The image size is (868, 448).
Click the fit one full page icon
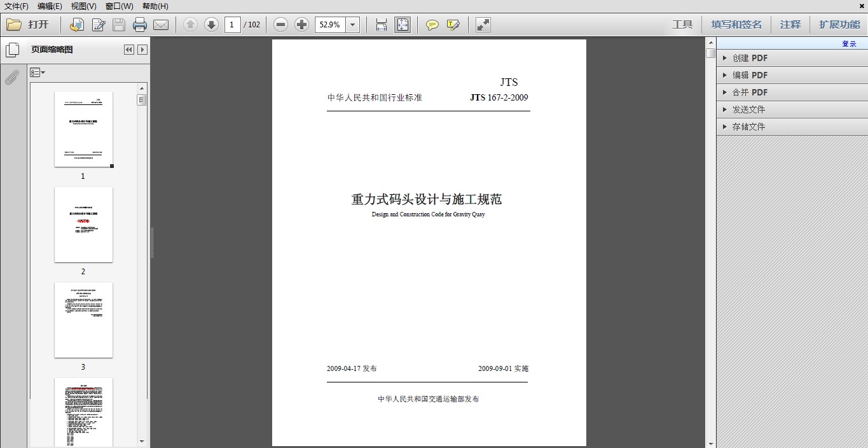pos(403,25)
